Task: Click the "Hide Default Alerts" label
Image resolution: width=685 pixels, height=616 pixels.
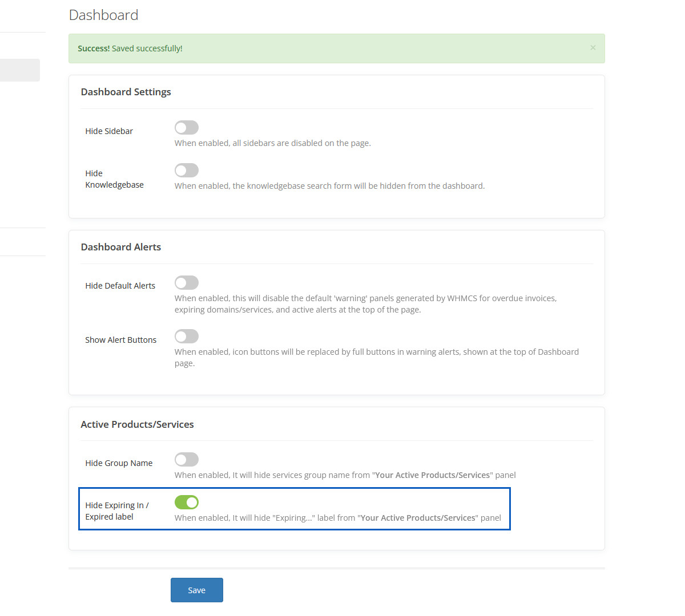Action: 120,286
